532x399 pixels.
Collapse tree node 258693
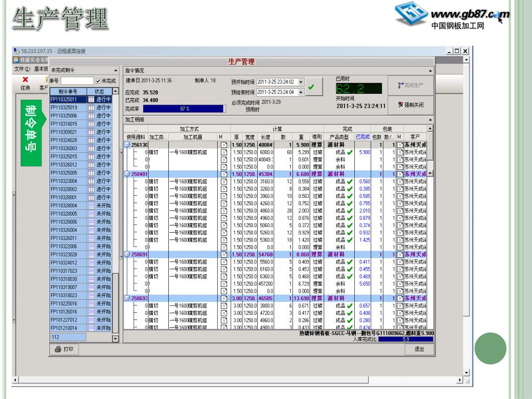[x=128, y=298]
